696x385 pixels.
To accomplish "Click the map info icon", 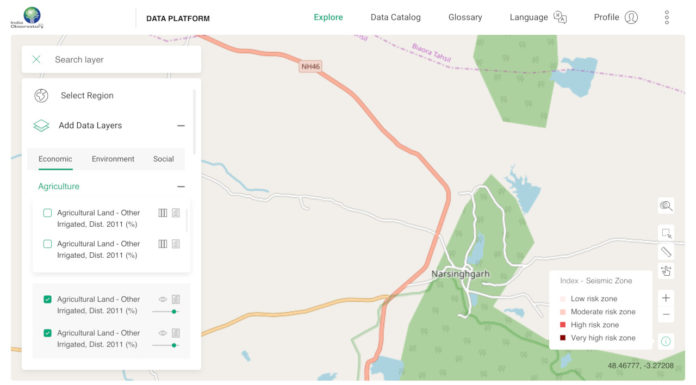I will pyautogui.click(x=666, y=341).
